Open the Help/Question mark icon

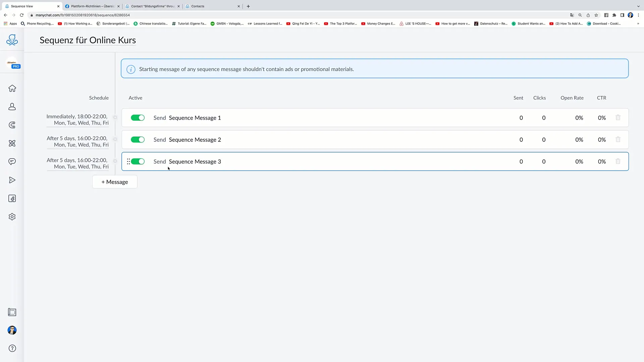click(12, 349)
